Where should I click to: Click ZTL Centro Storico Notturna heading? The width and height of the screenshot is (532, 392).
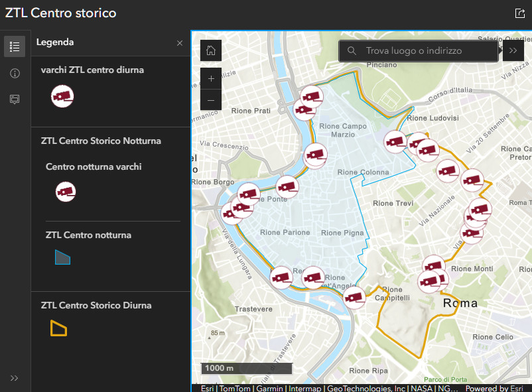(101, 141)
